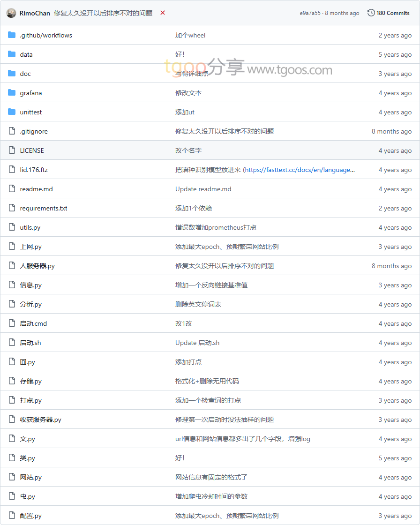Open the doc folder
420x525 pixels.
click(x=25, y=74)
